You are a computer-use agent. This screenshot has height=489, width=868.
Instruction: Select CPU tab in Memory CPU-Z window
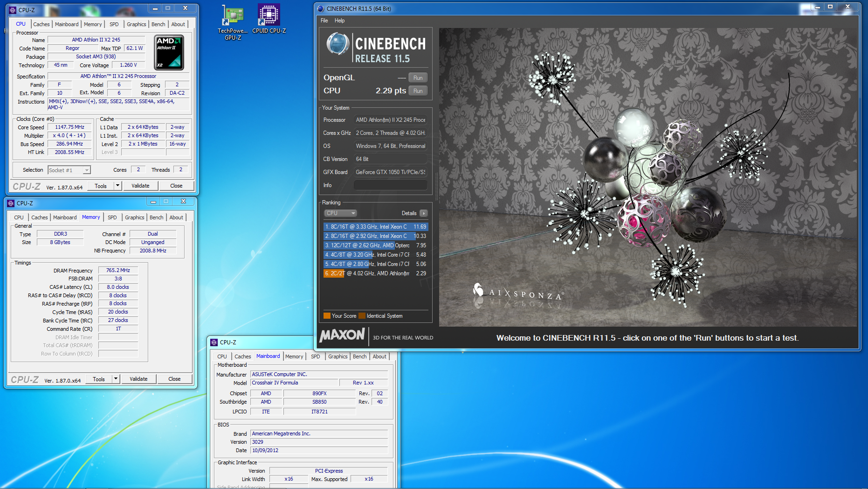pyautogui.click(x=19, y=217)
